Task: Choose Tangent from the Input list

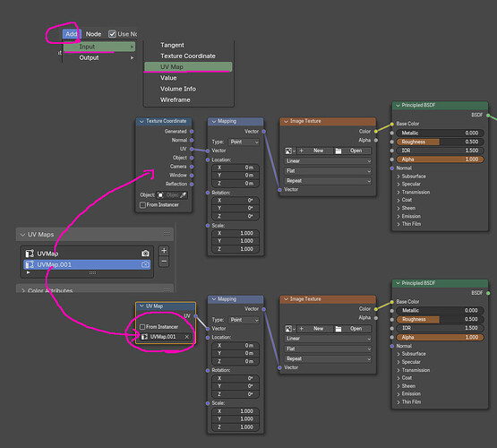Action: click(172, 45)
